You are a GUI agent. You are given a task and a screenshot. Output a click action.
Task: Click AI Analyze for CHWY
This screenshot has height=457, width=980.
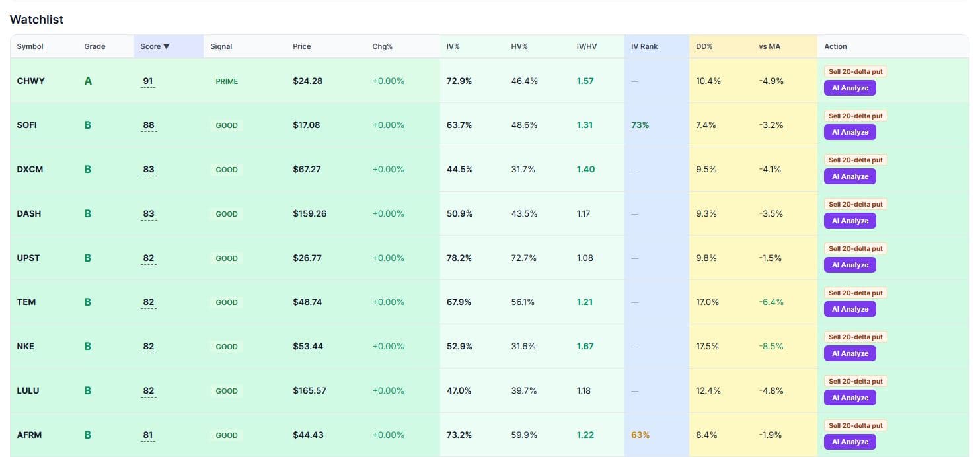tap(850, 87)
